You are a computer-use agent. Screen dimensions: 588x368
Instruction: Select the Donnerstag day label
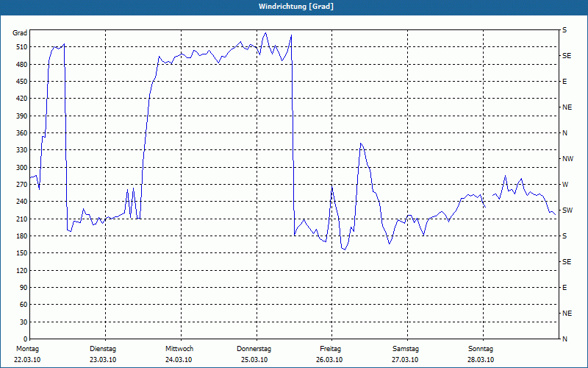tap(254, 349)
